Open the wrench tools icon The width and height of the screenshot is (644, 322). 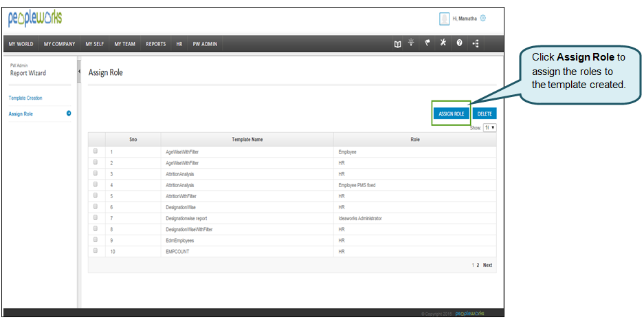click(x=443, y=43)
